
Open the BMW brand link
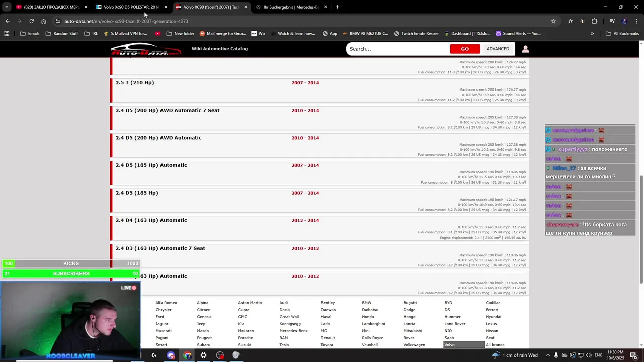point(366,303)
